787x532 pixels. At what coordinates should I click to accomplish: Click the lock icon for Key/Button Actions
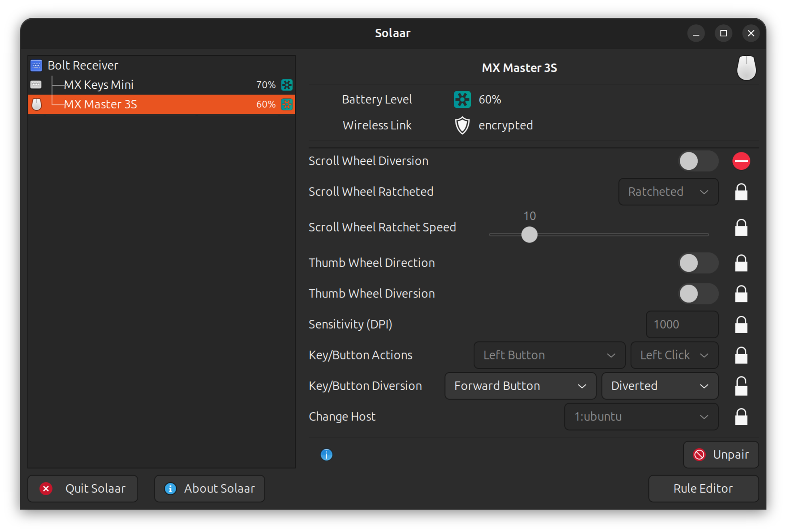pyautogui.click(x=741, y=355)
